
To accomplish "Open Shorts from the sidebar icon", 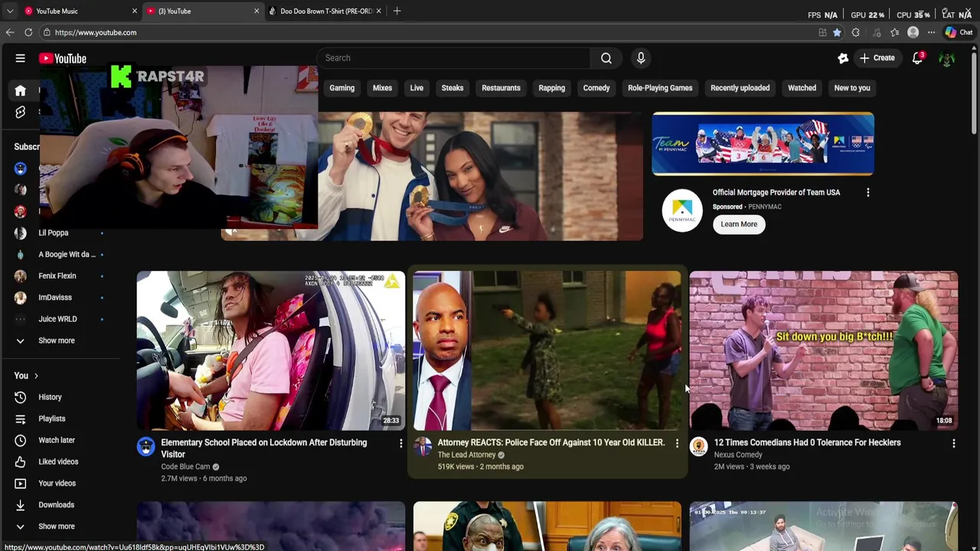I will 21,112.
